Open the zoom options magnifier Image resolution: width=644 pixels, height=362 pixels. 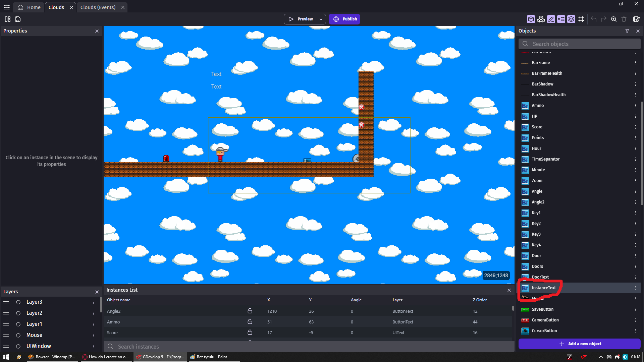pyautogui.click(x=613, y=19)
